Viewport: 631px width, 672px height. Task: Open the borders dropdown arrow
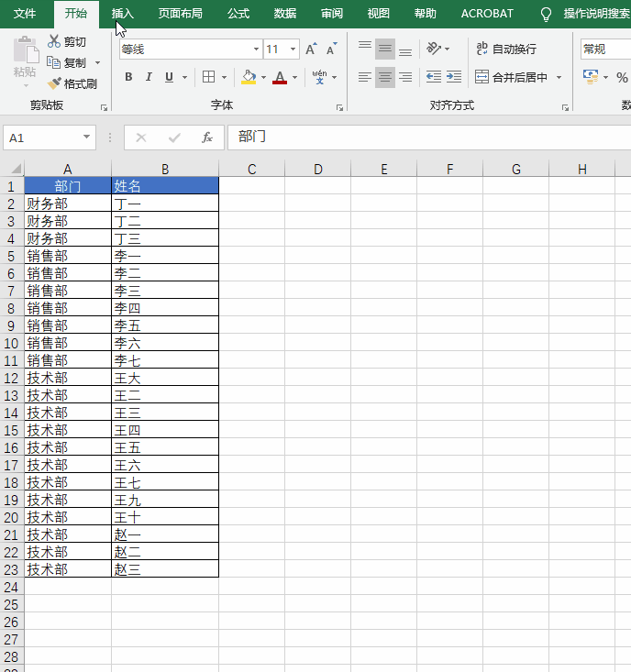click(224, 78)
